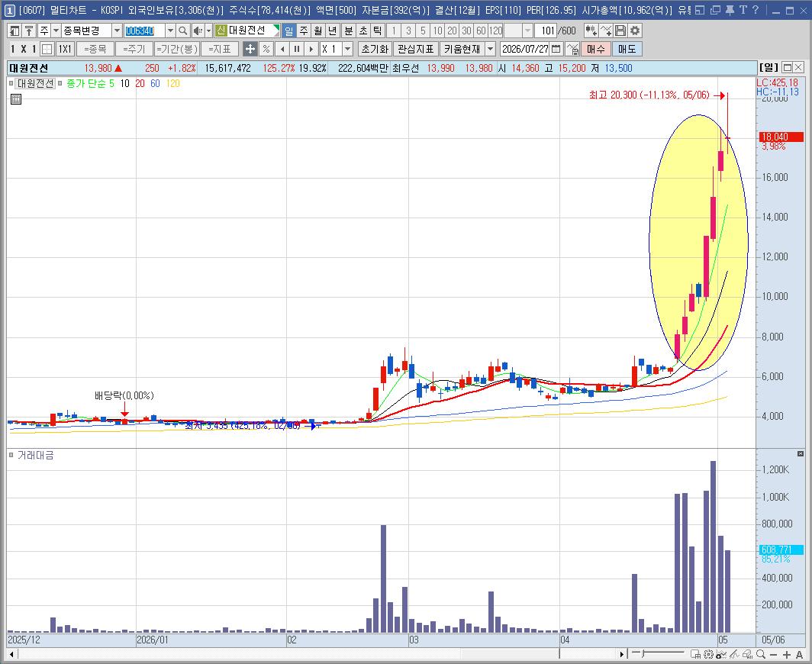Select the 틱 tick period toggle
This screenshot has width=812, height=664.
pyautogui.click(x=378, y=31)
